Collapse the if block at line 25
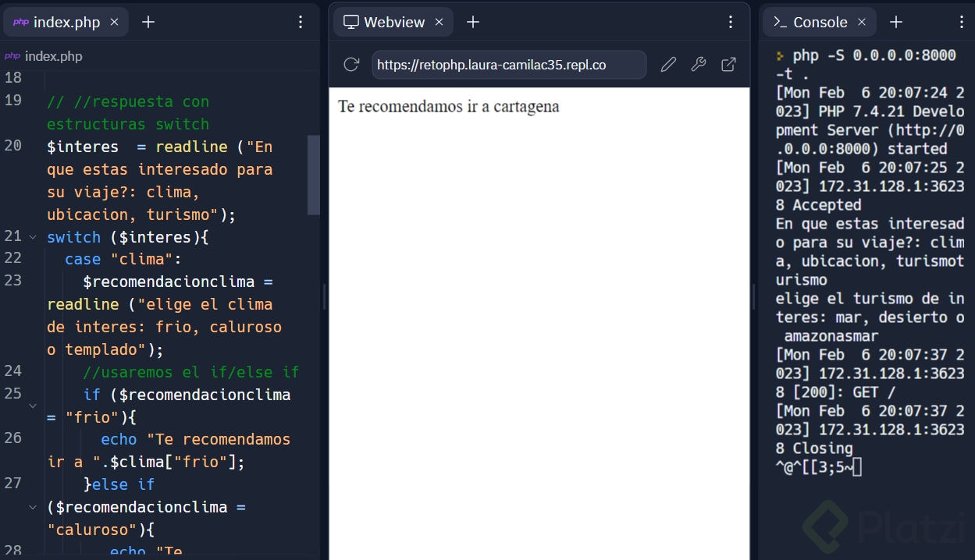The image size is (975, 560). click(x=33, y=406)
